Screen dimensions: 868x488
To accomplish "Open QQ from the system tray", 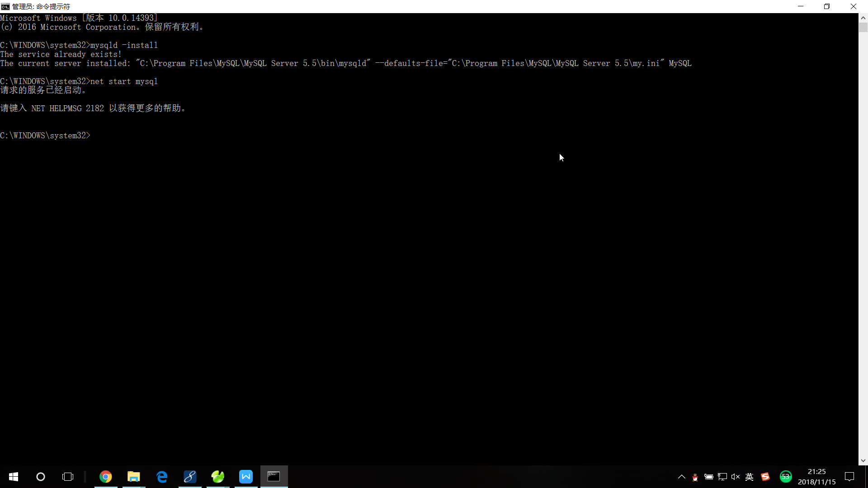I will 695,478.
